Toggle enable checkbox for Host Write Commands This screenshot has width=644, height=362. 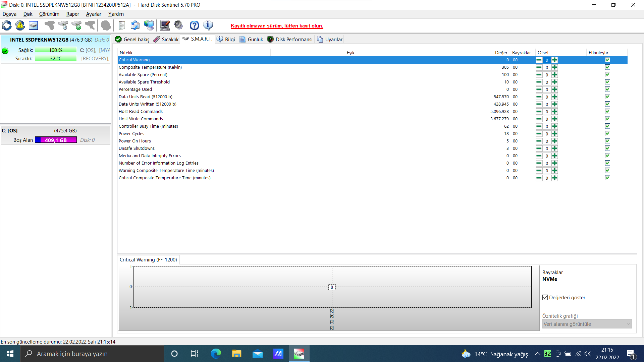[607, 119]
